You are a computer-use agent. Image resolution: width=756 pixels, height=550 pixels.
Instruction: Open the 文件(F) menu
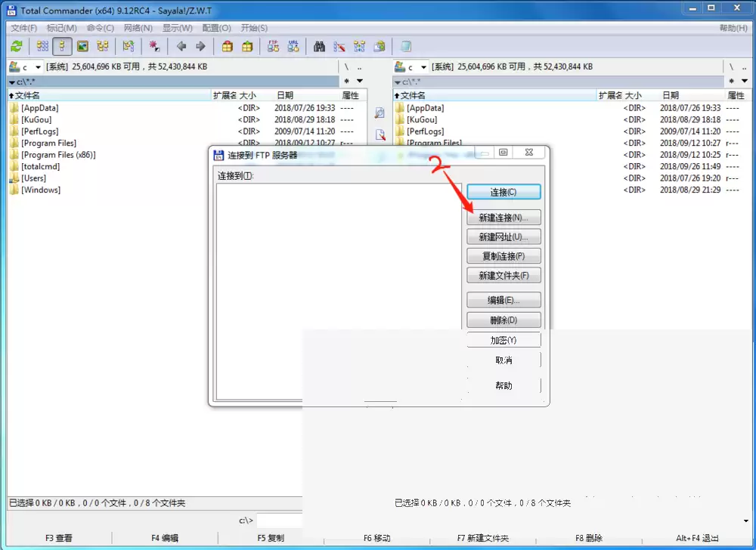point(23,28)
